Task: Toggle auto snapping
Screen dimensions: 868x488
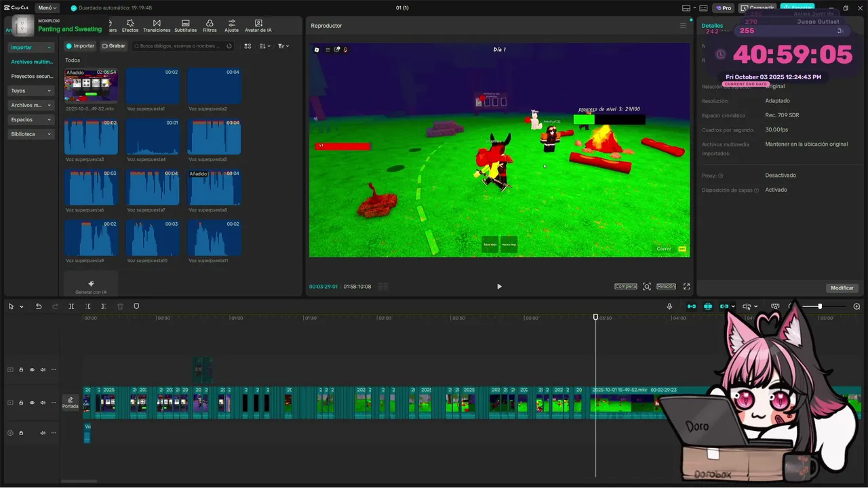Action: [708, 306]
